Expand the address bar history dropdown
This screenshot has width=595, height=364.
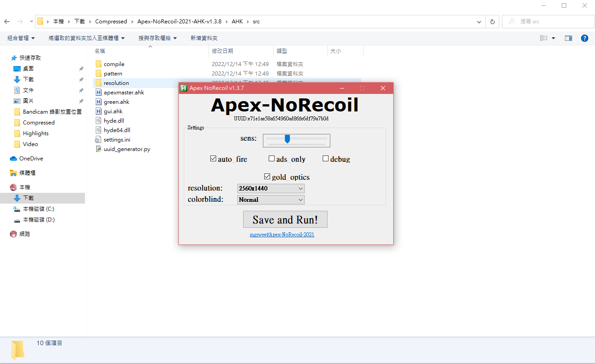coord(479,21)
